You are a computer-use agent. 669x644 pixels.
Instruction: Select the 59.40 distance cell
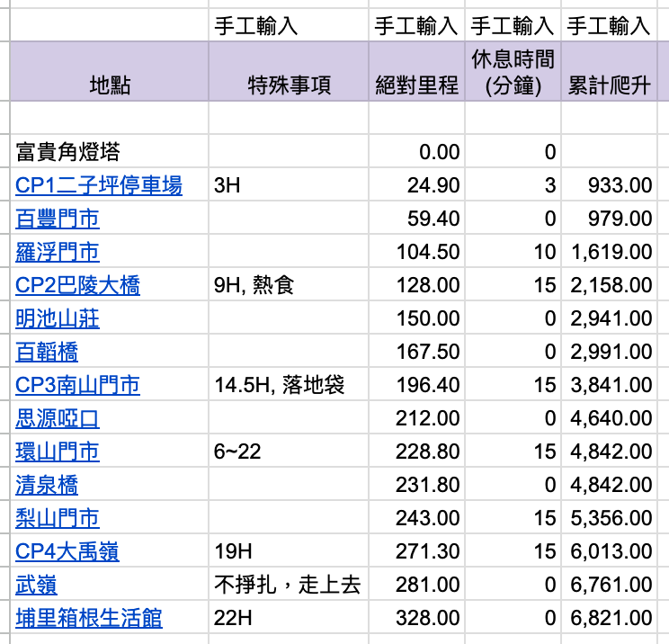pos(417,218)
